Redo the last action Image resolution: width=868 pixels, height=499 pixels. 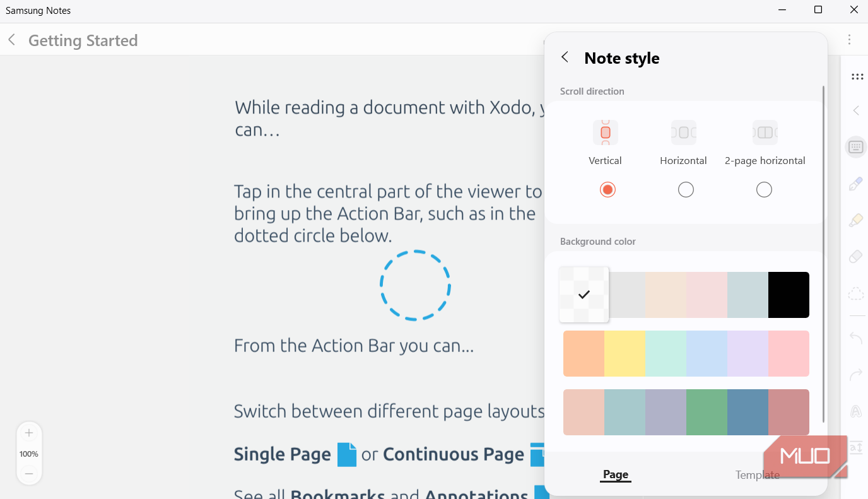[x=856, y=375]
